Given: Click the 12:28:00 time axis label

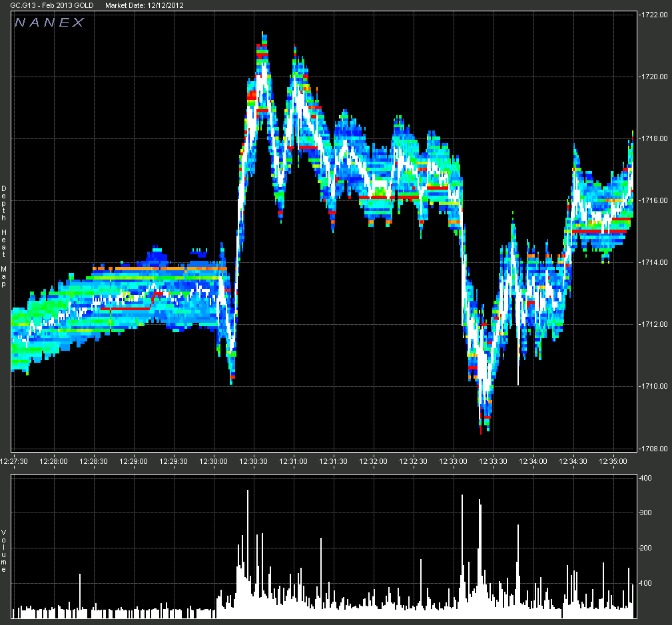Looking at the screenshot, I should 53,461.
